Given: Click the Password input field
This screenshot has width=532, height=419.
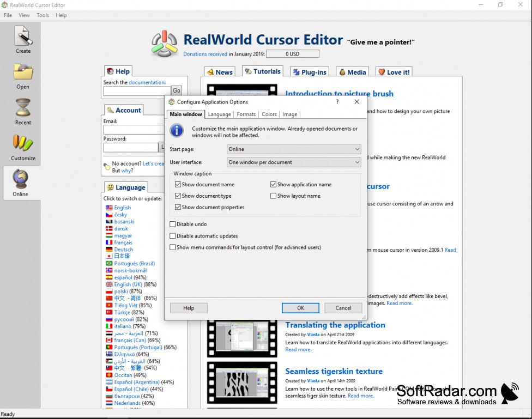Looking at the screenshot, I should click(x=131, y=147).
